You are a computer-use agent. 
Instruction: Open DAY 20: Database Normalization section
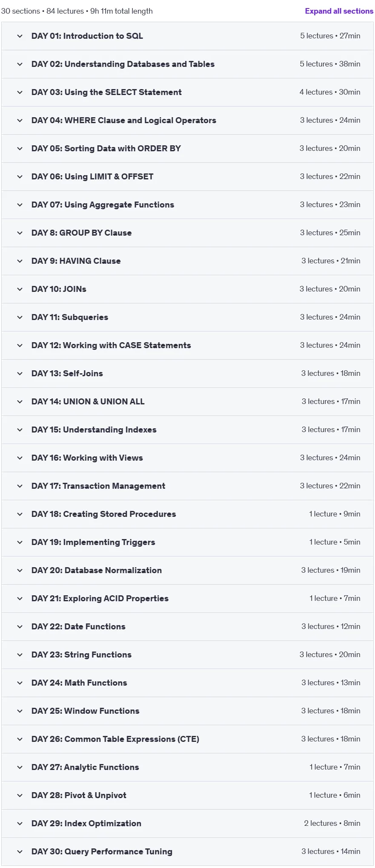187,571
